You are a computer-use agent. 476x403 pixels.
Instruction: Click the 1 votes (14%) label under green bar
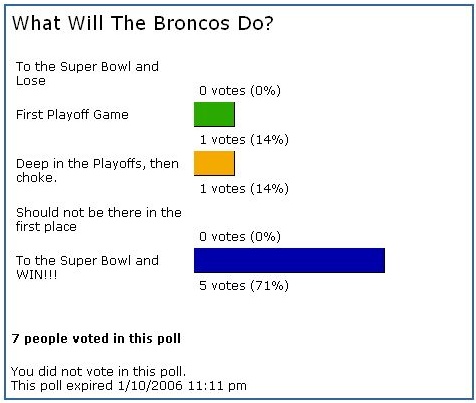[x=244, y=140]
